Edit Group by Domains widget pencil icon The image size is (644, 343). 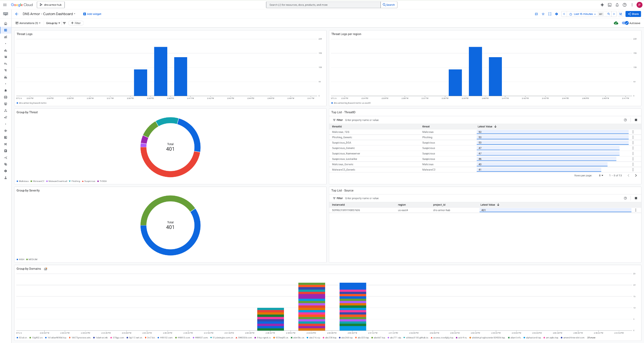(x=46, y=269)
